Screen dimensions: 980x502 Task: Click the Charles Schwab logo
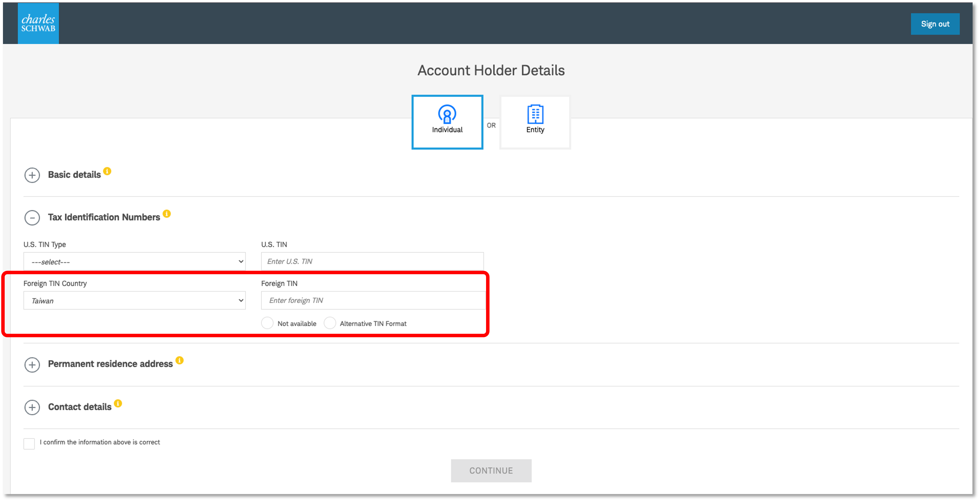[x=38, y=23]
